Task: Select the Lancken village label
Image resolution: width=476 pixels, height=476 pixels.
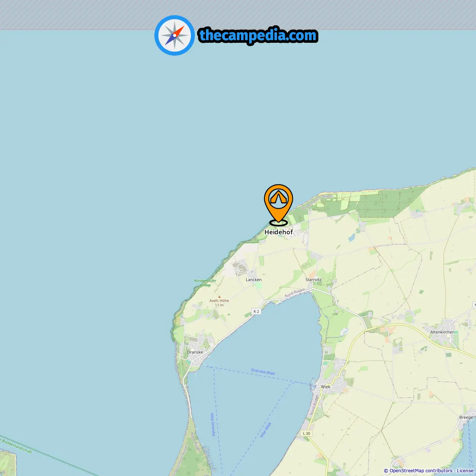Action: tap(254, 280)
